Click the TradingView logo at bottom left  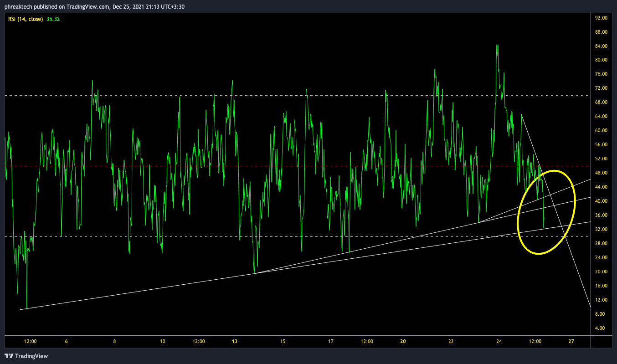point(26,356)
